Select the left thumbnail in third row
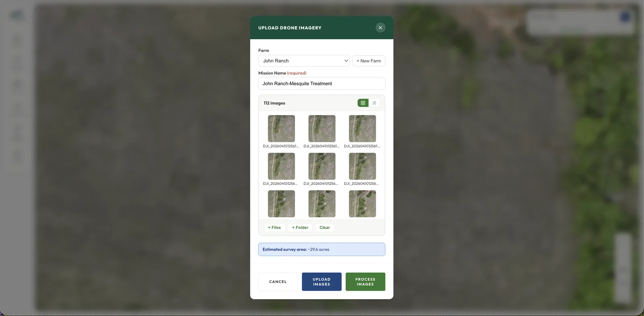The image size is (644, 316). pyautogui.click(x=281, y=204)
